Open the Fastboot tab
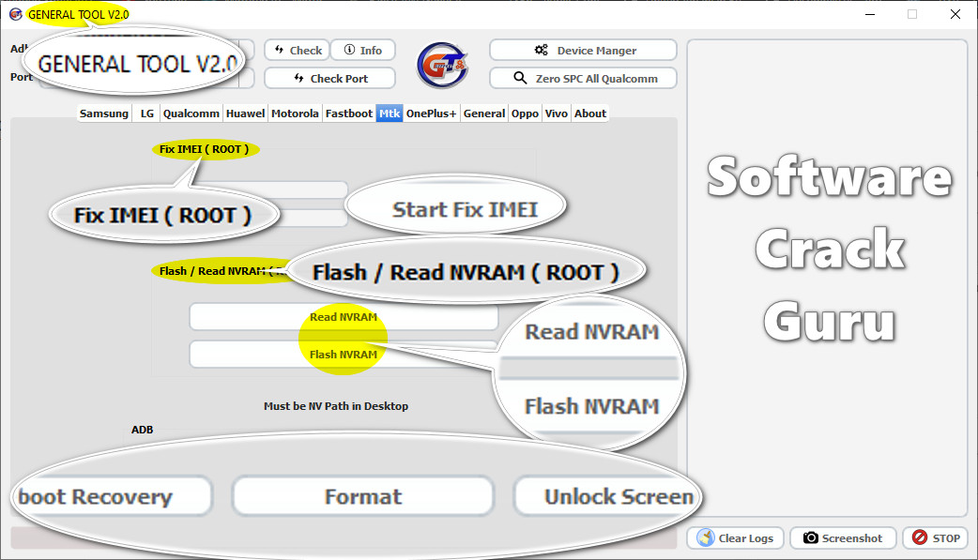Screen dimensions: 978x560 pos(348,114)
